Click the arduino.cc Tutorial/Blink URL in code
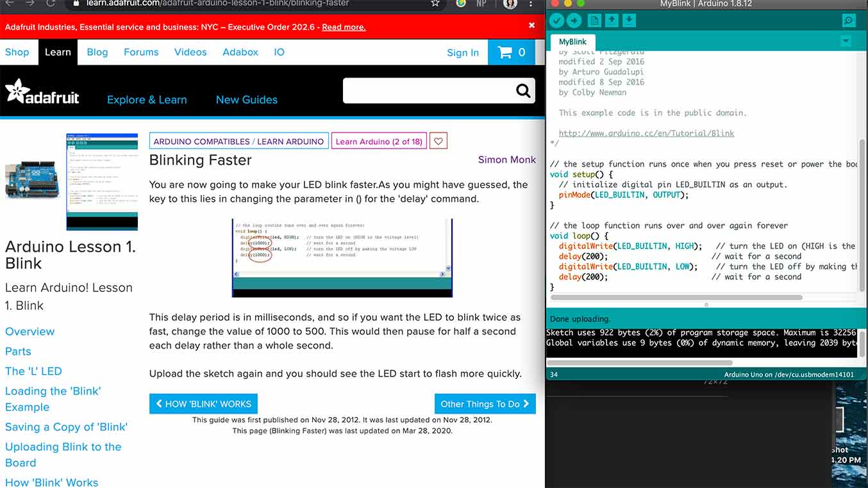The image size is (868, 488). [x=646, y=134]
